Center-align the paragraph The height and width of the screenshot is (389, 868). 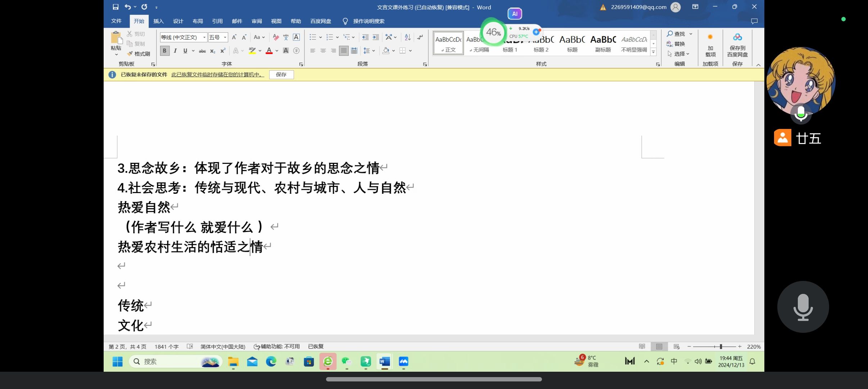pyautogui.click(x=323, y=51)
